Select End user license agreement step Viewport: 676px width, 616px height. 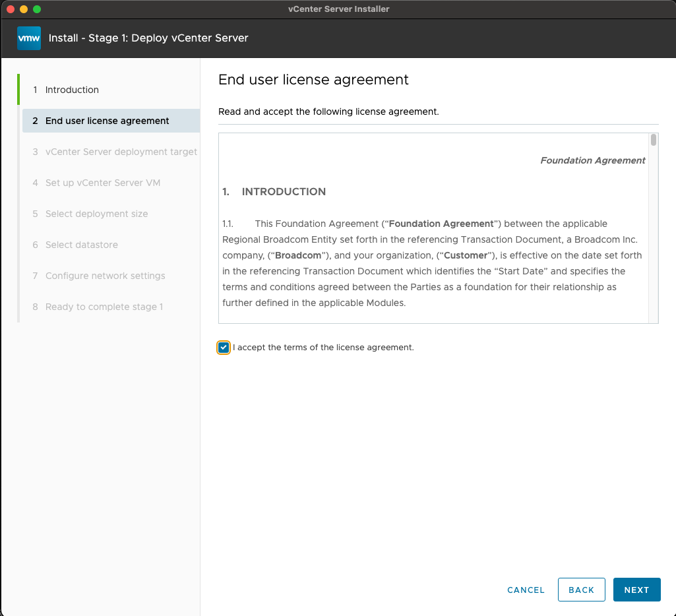pyautogui.click(x=111, y=121)
